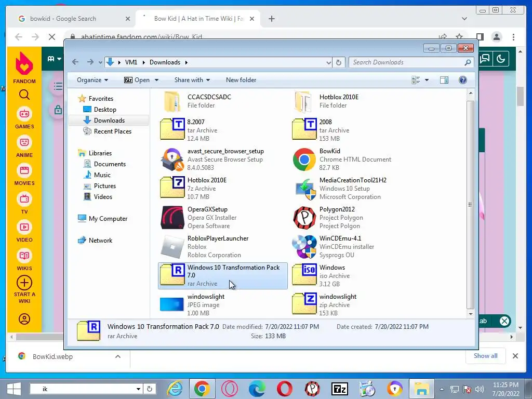Click the Explorer forward arrow
This screenshot has width=532, height=399.
coord(90,62)
